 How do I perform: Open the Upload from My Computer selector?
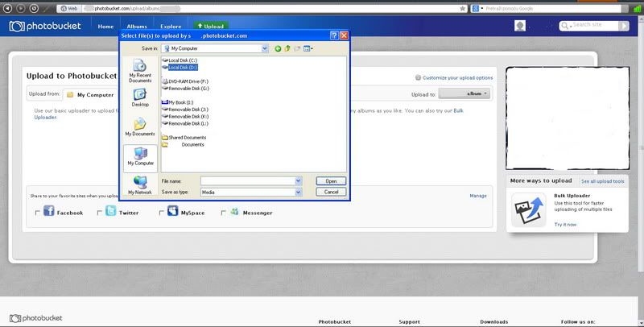[90, 94]
